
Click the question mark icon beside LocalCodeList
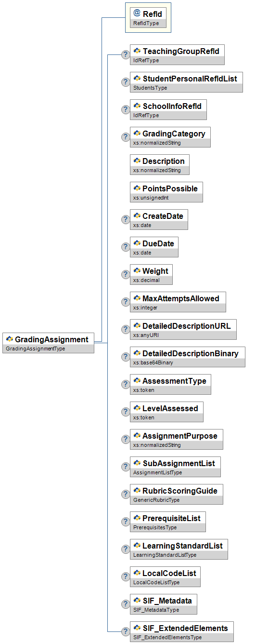coord(125,577)
